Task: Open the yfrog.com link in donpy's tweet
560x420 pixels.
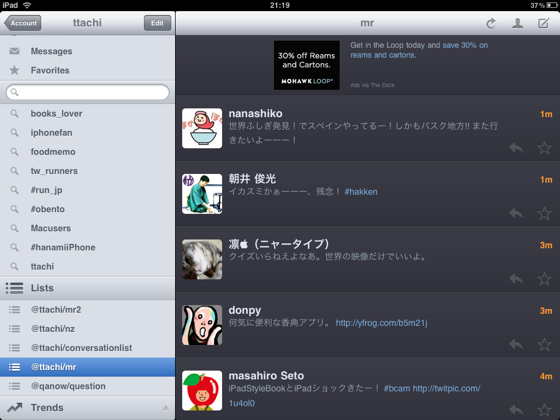Action: tap(381, 323)
